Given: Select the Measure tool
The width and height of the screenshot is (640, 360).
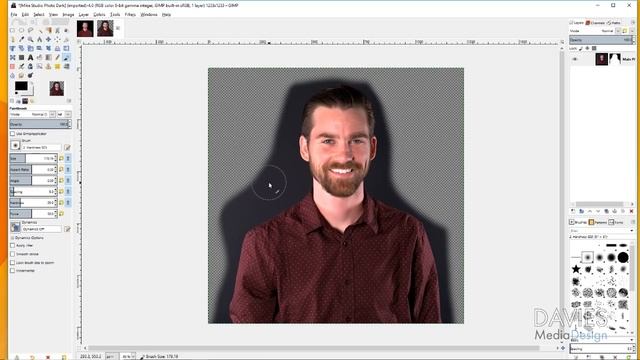Looking at the screenshot, I should pos(40,39).
